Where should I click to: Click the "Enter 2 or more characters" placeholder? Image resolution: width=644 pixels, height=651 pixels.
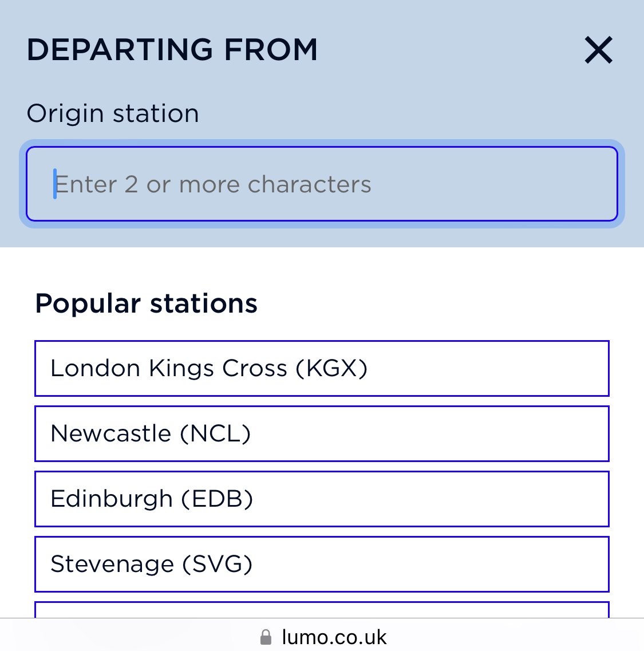[x=213, y=184]
